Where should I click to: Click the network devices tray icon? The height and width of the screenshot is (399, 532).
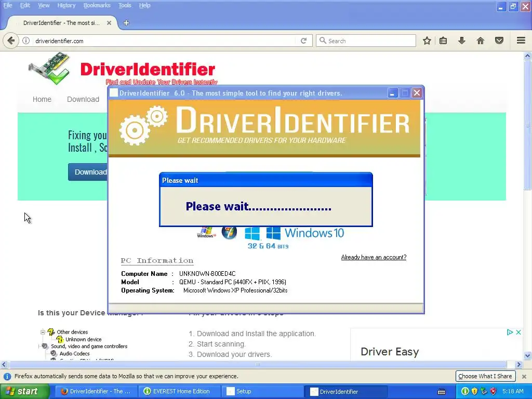click(484, 392)
